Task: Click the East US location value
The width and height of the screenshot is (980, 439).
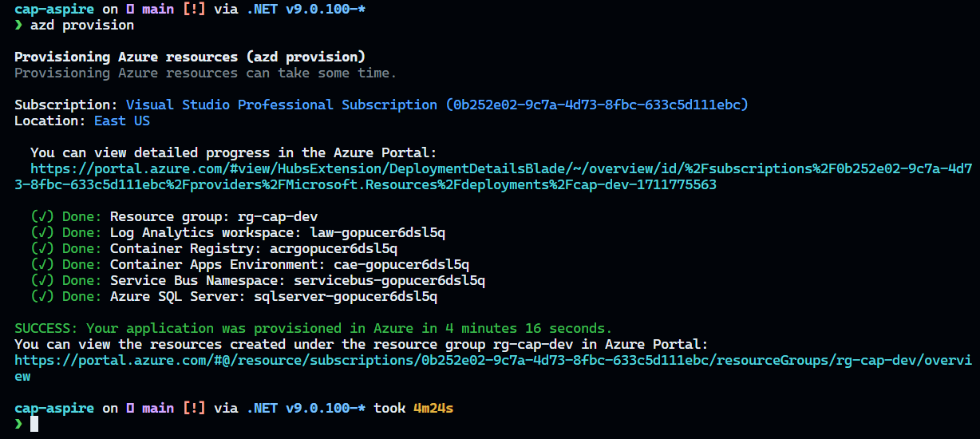Action: point(122,121)
